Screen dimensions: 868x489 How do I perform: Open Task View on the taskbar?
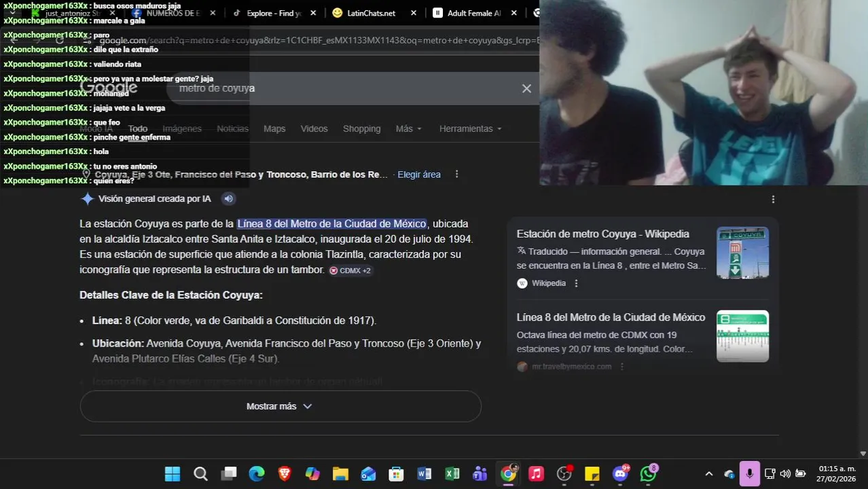(x=229, y=473)
